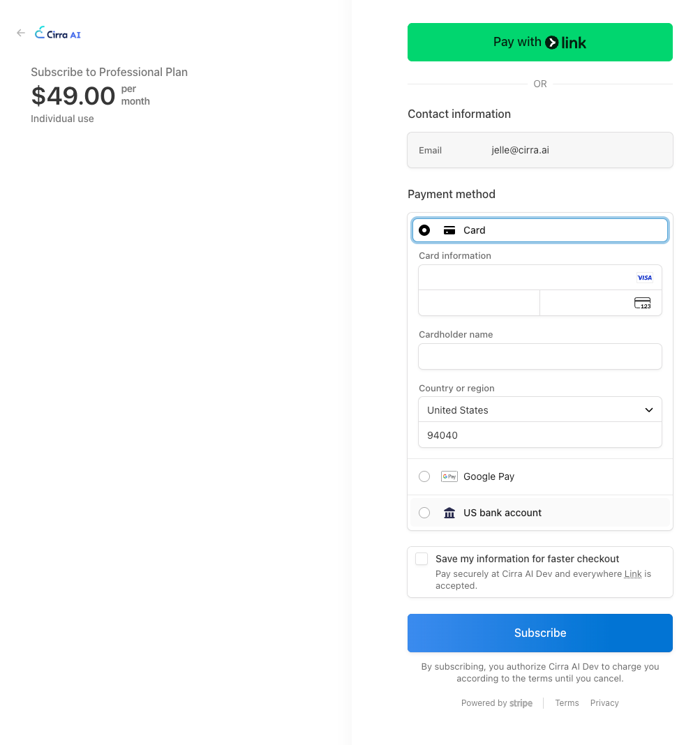Click the back arrow icon
Viewport: 700px width, 745px height.
21,33
